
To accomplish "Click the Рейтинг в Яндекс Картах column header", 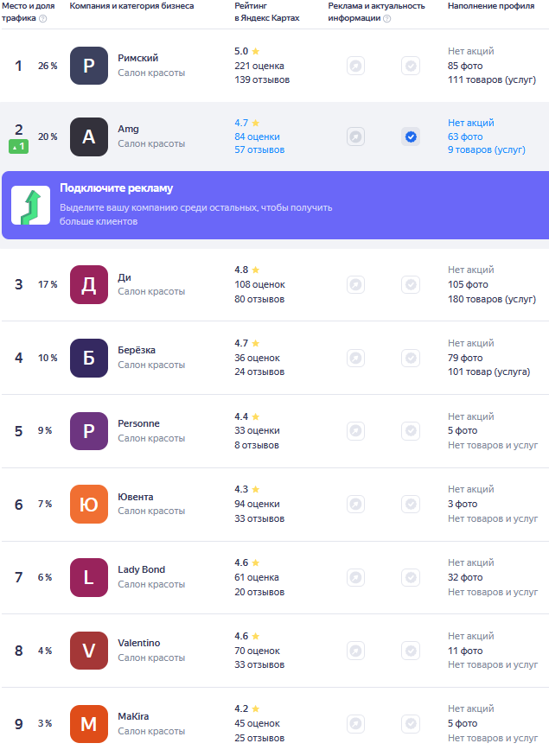I will pyautogui.click(x=267, y=12).
